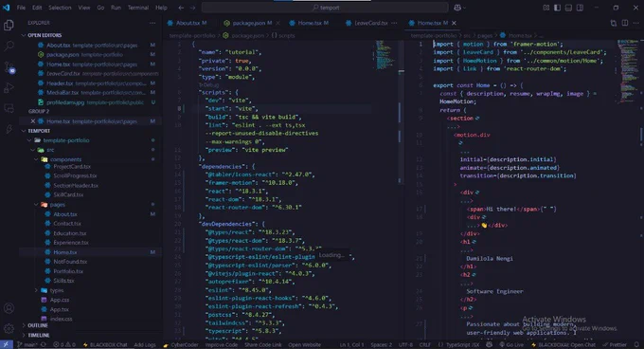Image resolution: width=644 pixels, height=349 pixels.
Task: Click the package.json editor minimap
Action: (x=385, y=56)
